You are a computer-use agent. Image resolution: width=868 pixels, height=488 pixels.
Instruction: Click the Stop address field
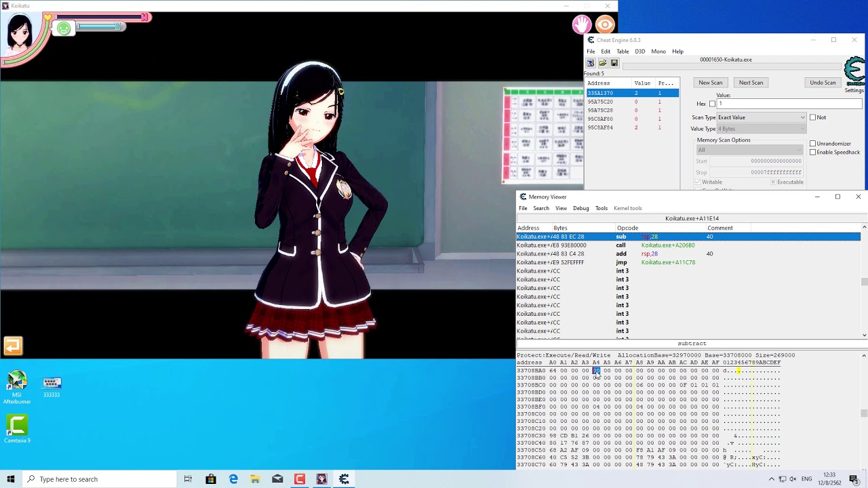pyautogui.click(x=755, y=172)
